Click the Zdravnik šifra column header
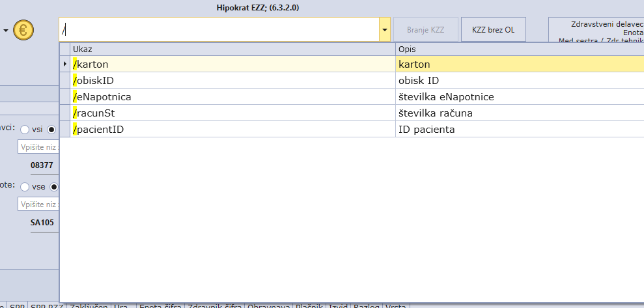This screenshot has height=308, width=644. coord(215,306)
